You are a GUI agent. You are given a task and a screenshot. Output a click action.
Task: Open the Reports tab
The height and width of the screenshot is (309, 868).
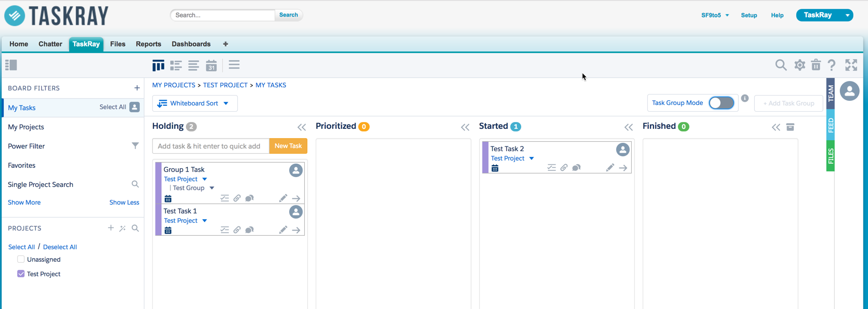point(148,44)
